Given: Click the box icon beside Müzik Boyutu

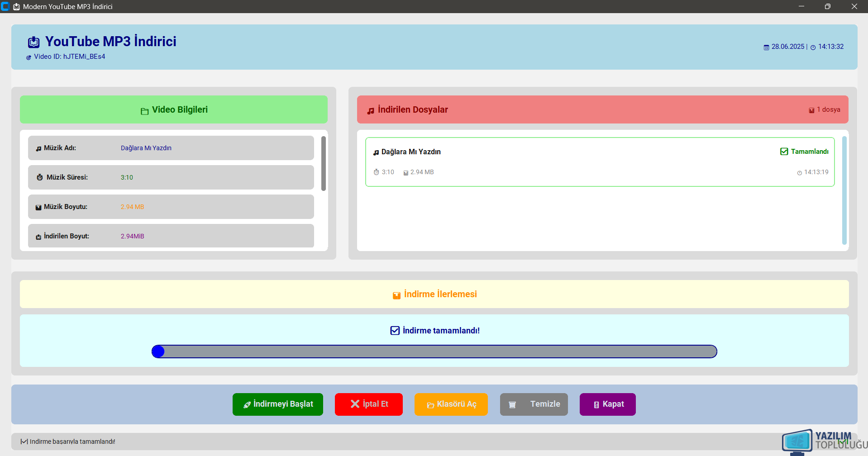Looking at the screenshot, I should pos(38,207).
